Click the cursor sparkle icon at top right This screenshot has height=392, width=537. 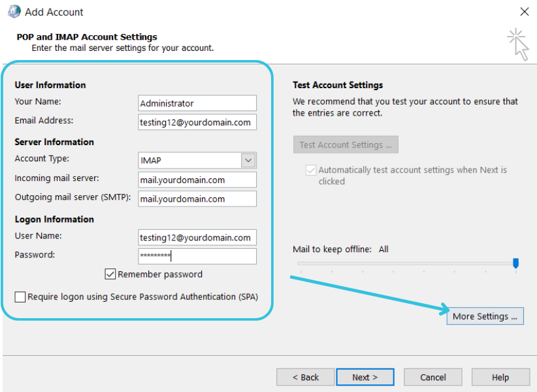tap(518, 43)
